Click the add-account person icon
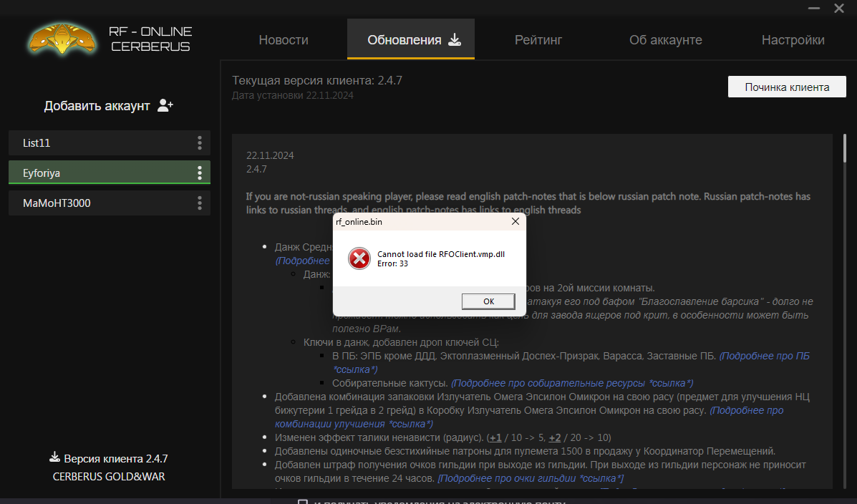Viewport: 857px width, 504px height. point(165,105)
